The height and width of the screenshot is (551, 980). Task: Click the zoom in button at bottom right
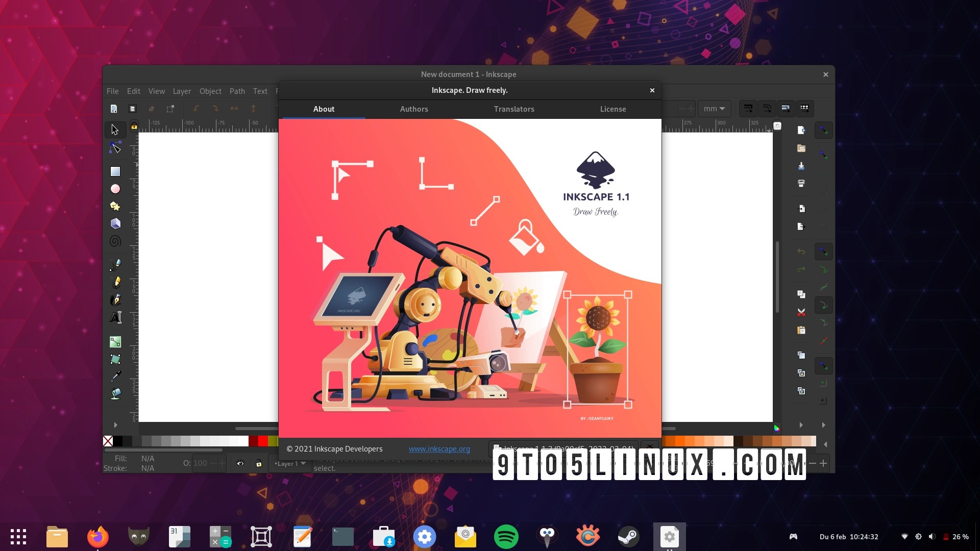tap(823, 464)
